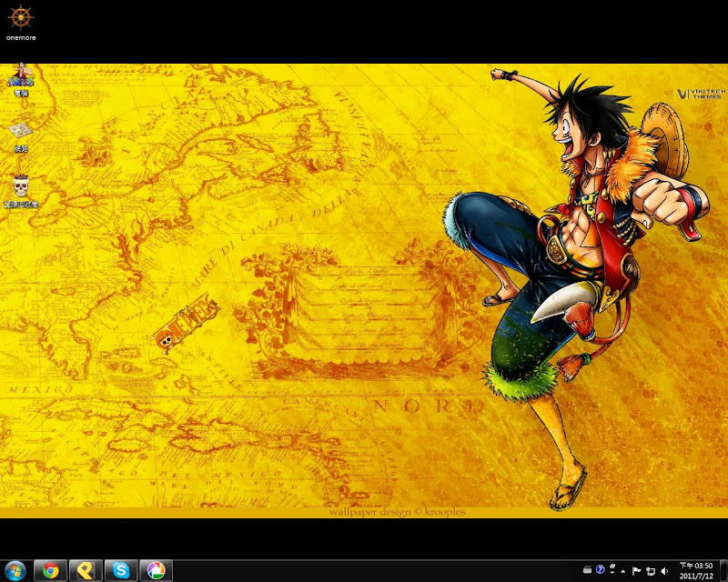Launch Google Chrome from the taskbar
Screen dimensions: 728x582
tap(51, 570)
